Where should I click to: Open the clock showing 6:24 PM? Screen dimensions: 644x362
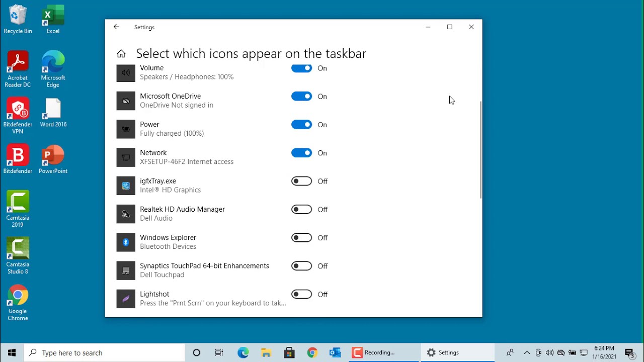tap(604, 352)
